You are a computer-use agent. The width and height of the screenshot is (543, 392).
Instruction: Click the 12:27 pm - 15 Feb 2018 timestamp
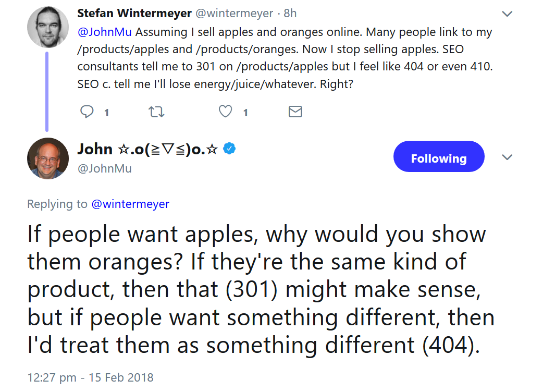click(x=90, y=377)
